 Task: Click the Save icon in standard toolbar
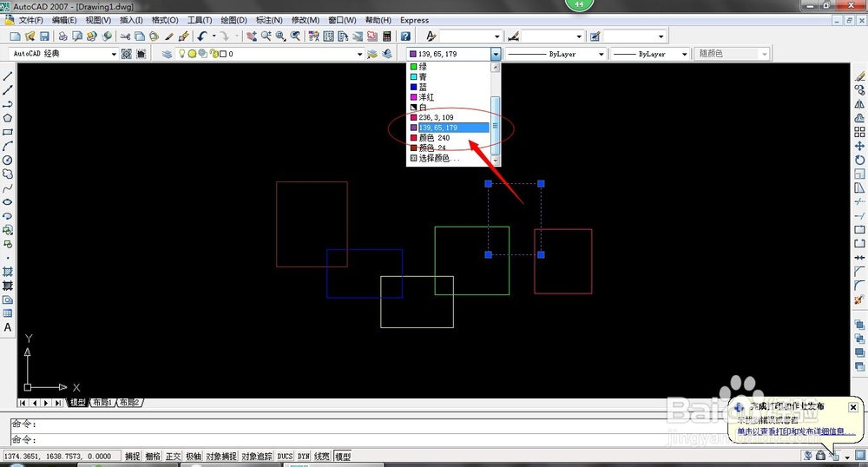pos(44,36)
